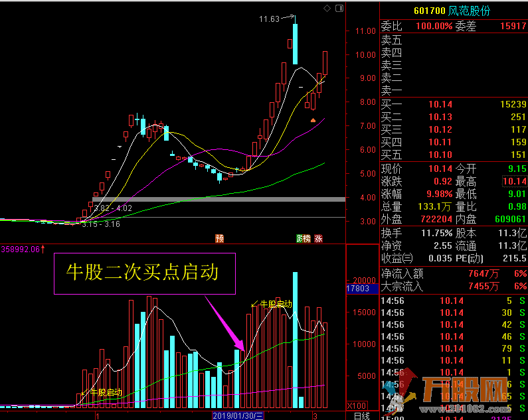Click the diamond icon above the chart
Screen dimensions: 528x420
click(x=327, y=9)
